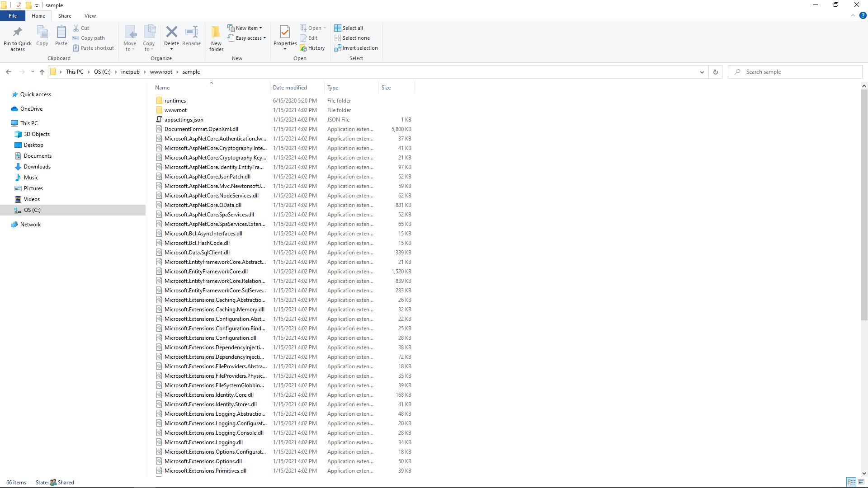
Task: Click the Search sample field
Action: tap(795, 72)
